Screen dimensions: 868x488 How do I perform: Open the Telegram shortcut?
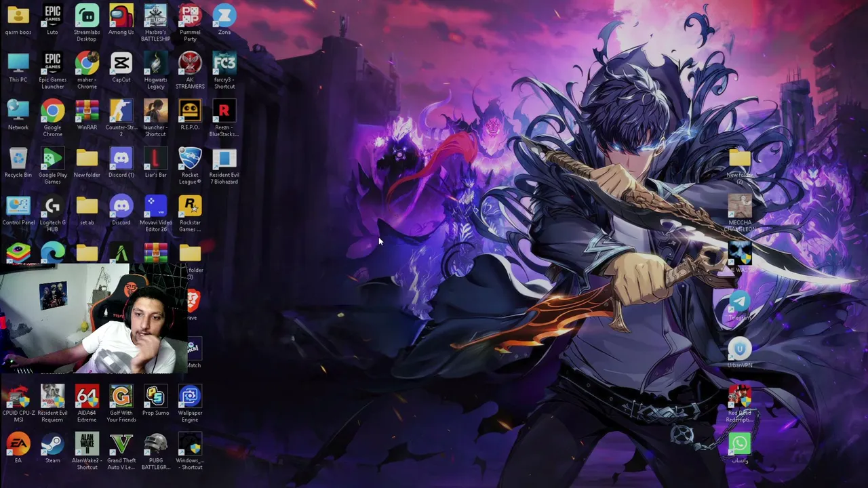point(740,305)
